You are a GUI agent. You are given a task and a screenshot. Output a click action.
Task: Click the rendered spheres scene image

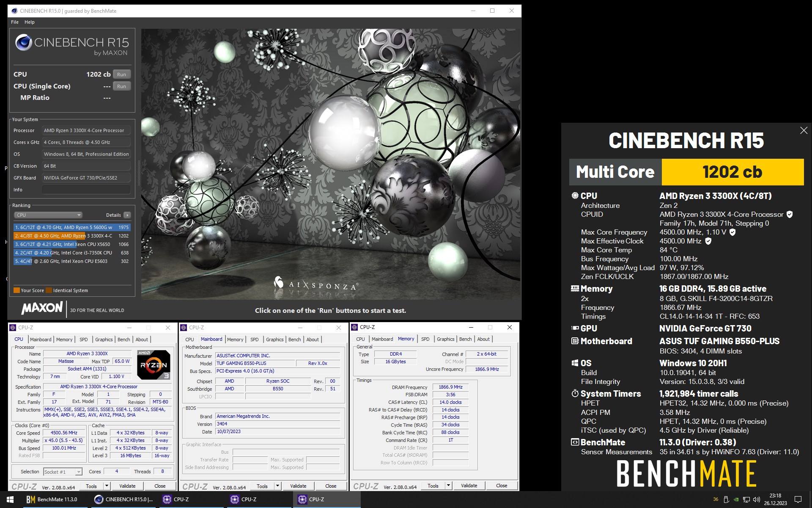click(331, 164)
